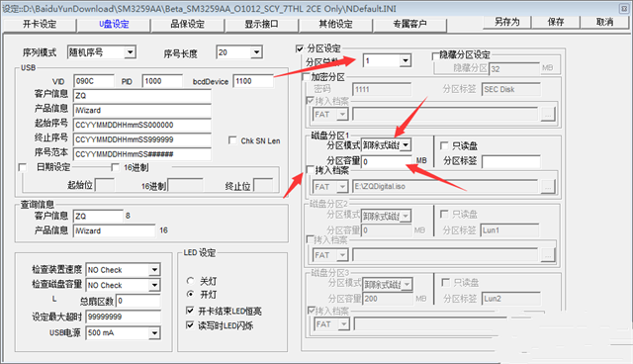Image resolution: width=633 pixels, height=364 pixels.
Task: Click 磁盘分区1 分区容量 field
Action: (x=387, y=162)
